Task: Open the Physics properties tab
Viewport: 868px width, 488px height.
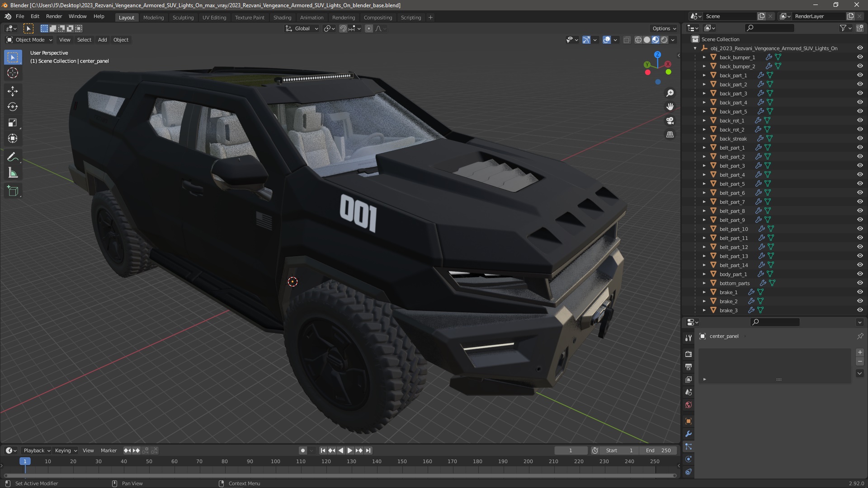Action: click(689, 459)
